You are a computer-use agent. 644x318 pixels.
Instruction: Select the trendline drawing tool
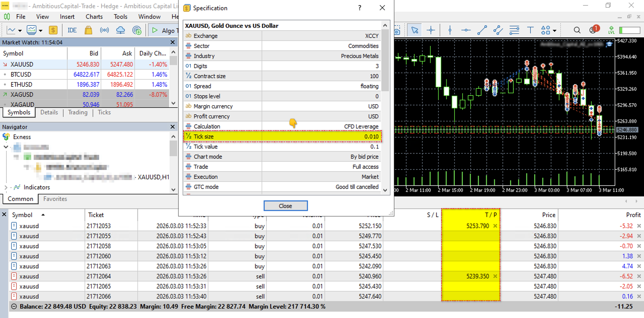482,30
